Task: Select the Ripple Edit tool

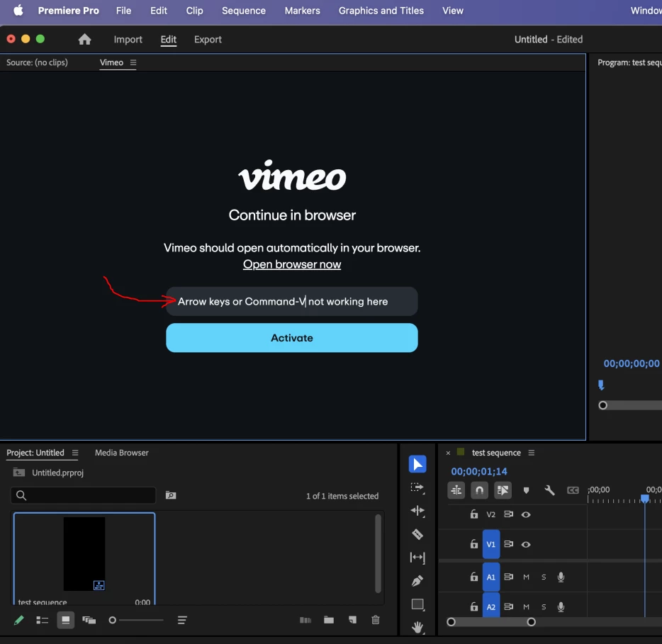Action: (x=417, y=511)
